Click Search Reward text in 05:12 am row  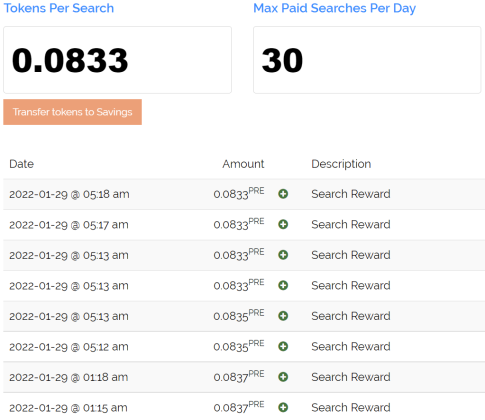351,346
